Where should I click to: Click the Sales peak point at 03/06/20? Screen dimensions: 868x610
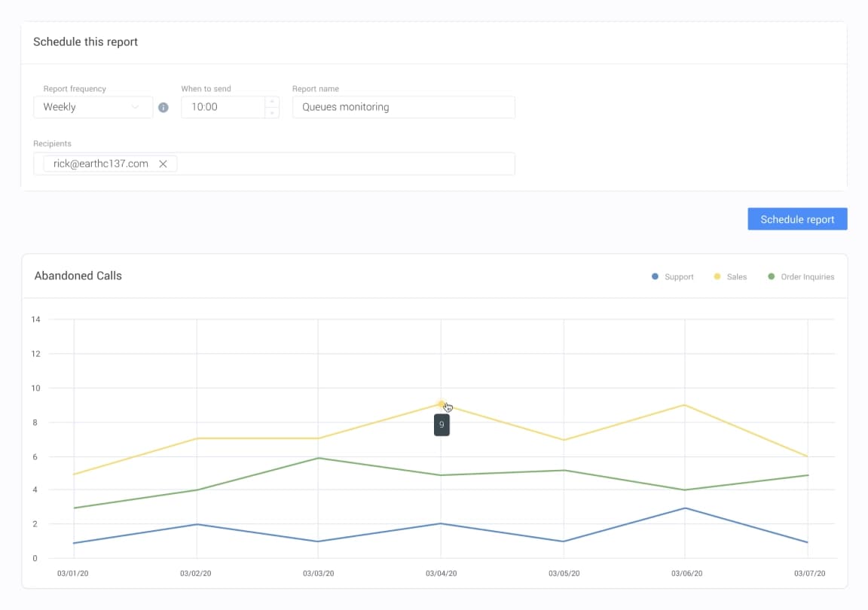[686, 405]
